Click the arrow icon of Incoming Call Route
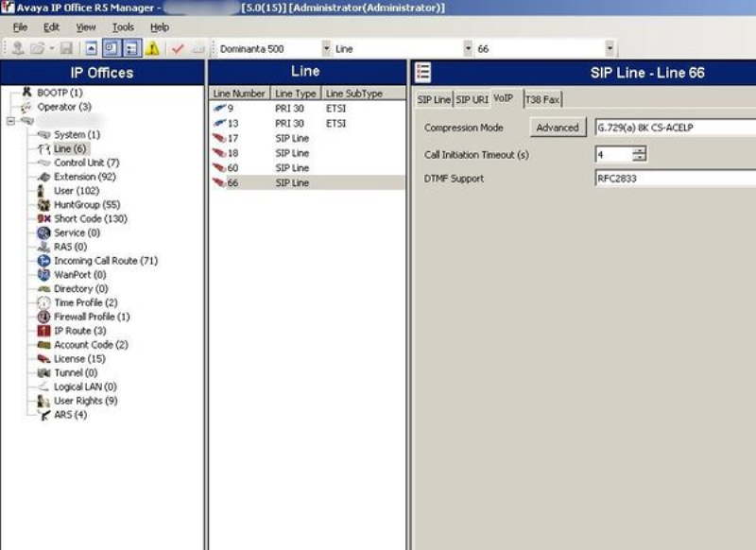The image size is (756, 550). pyautogui.click(x=43, y=261)
